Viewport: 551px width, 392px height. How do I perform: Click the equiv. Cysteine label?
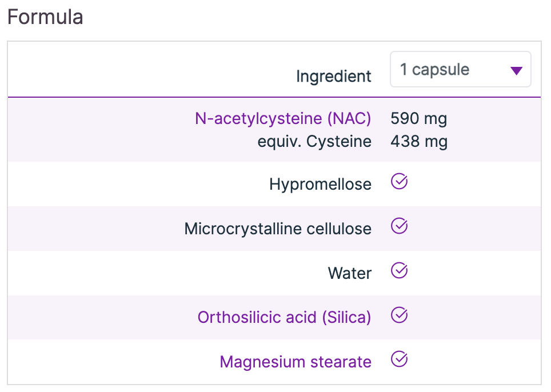pyautogui.click(x=314, y=141)
